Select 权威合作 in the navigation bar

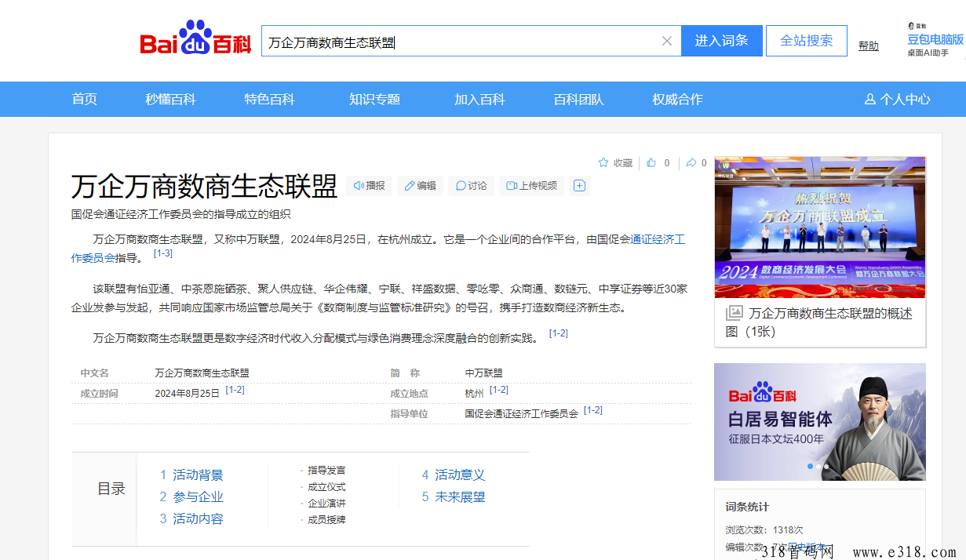point(677,100)
